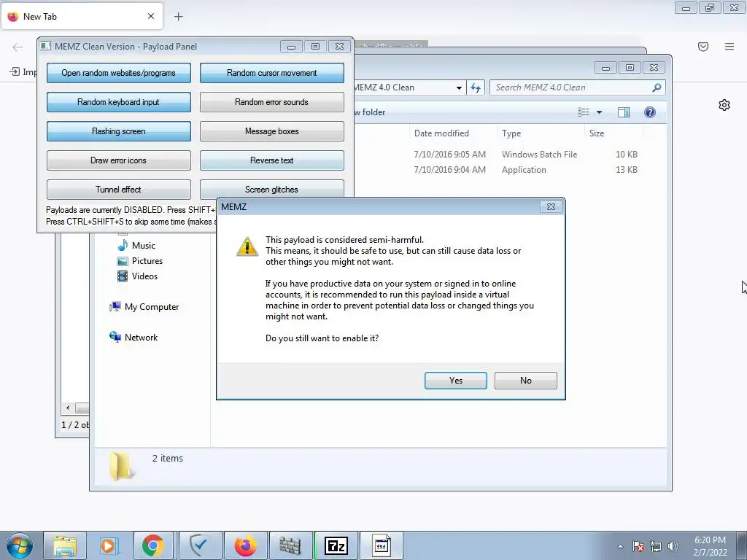747x560 pixels.
Task: Open 7-Zip from taskbar
Action: point(336,545)
